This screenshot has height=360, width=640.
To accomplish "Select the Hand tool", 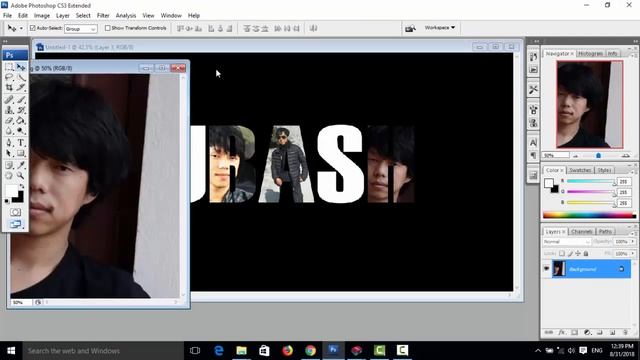I will pos(9,176).
